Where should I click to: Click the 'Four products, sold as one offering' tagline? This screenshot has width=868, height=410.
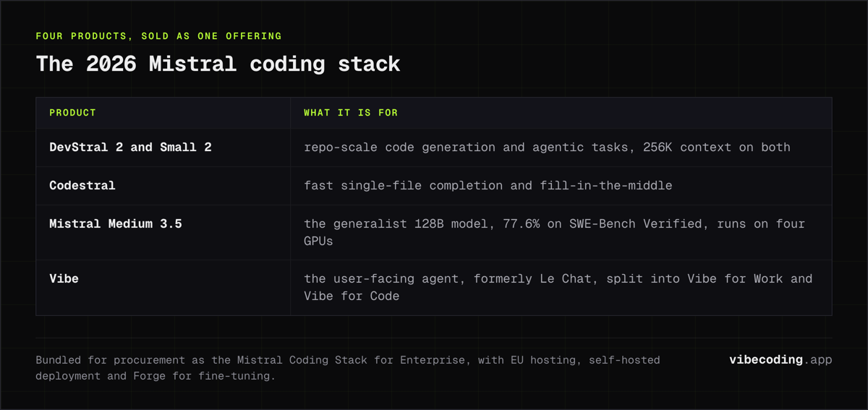pos(159,35)
